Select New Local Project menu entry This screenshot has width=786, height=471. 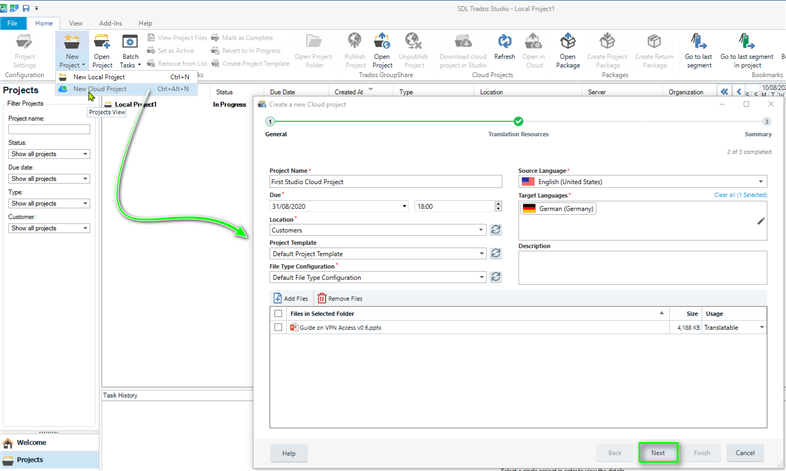pyautogui.click(x=126, y=77)
